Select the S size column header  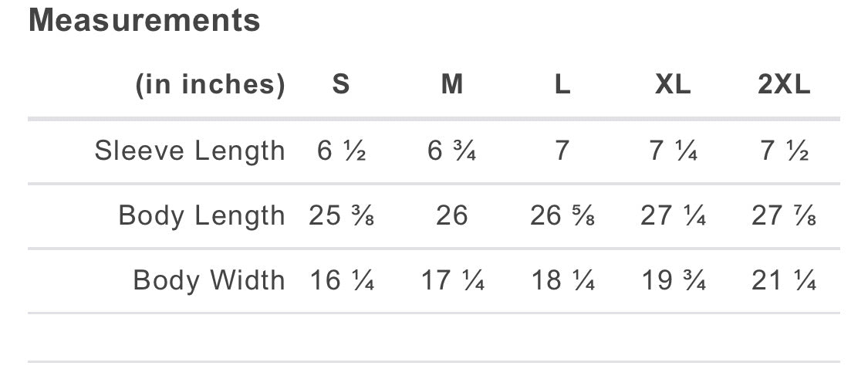(x=341, y=85)
